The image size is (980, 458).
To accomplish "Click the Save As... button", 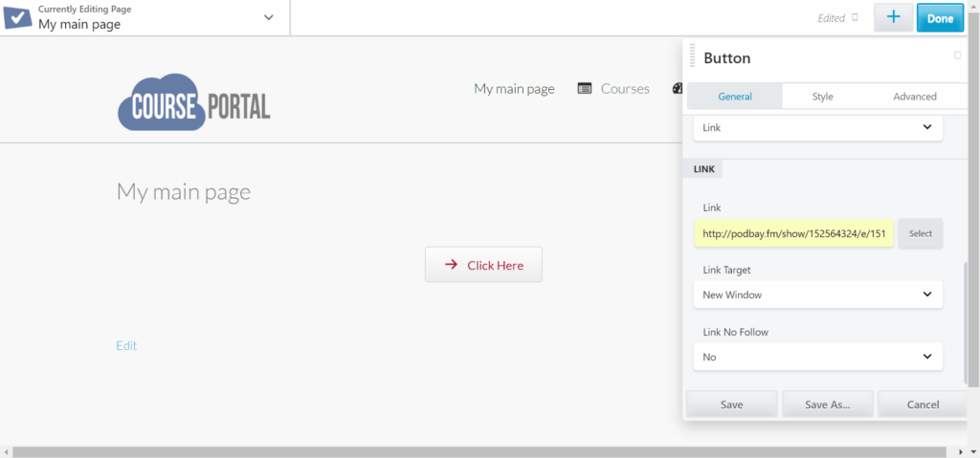I will 827,404.
